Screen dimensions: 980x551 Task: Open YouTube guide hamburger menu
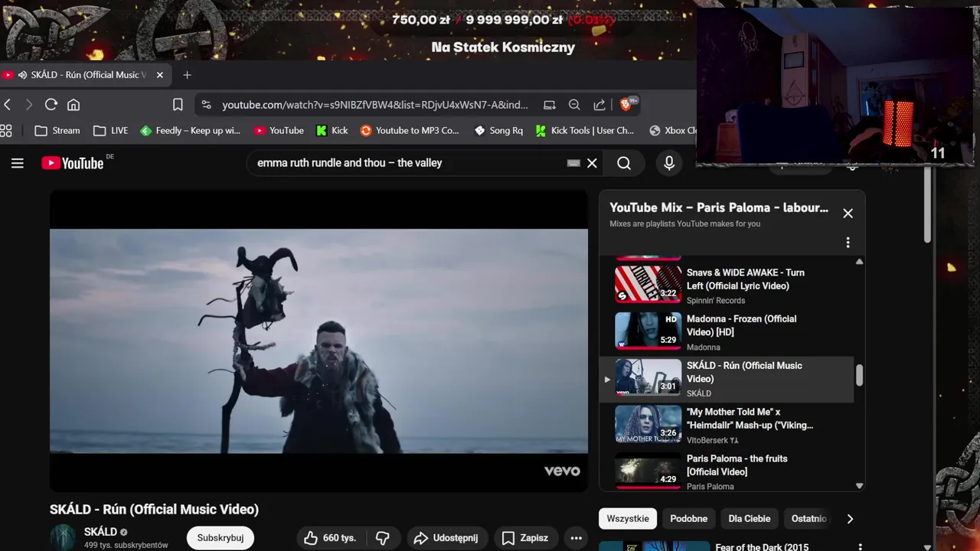(18, 163)
